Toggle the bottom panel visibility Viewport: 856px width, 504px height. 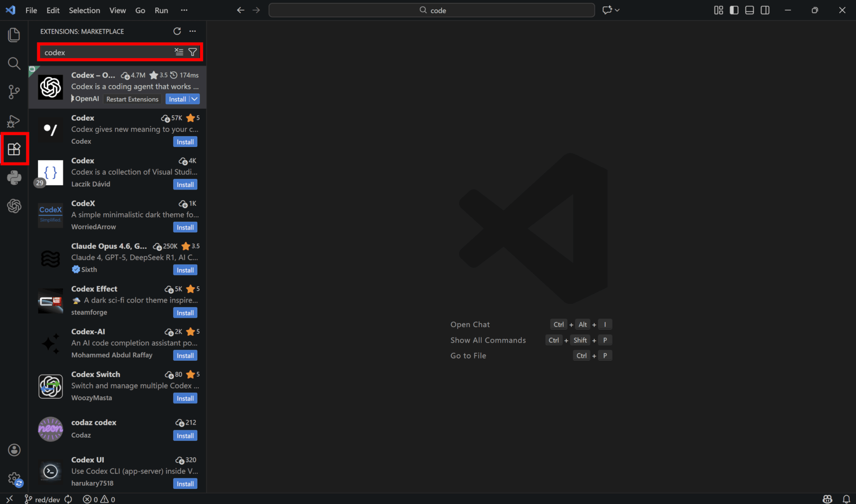[x=749, y=10]
